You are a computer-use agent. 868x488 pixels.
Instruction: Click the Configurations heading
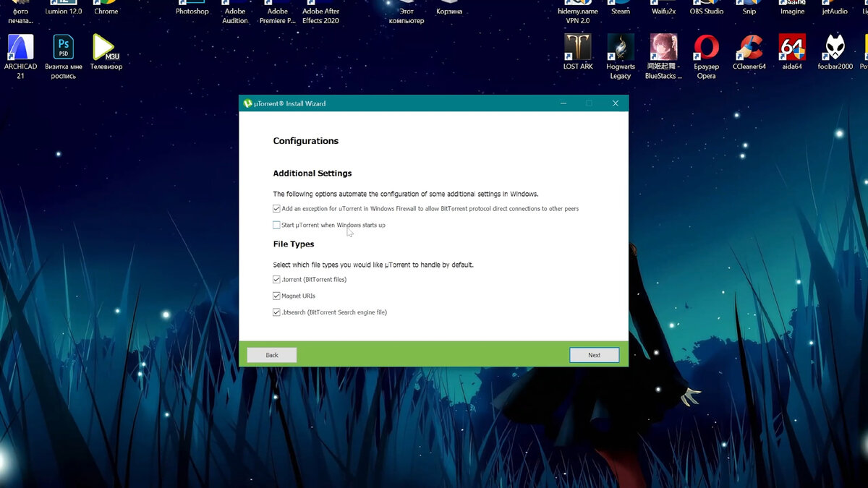tap(306, 141)
